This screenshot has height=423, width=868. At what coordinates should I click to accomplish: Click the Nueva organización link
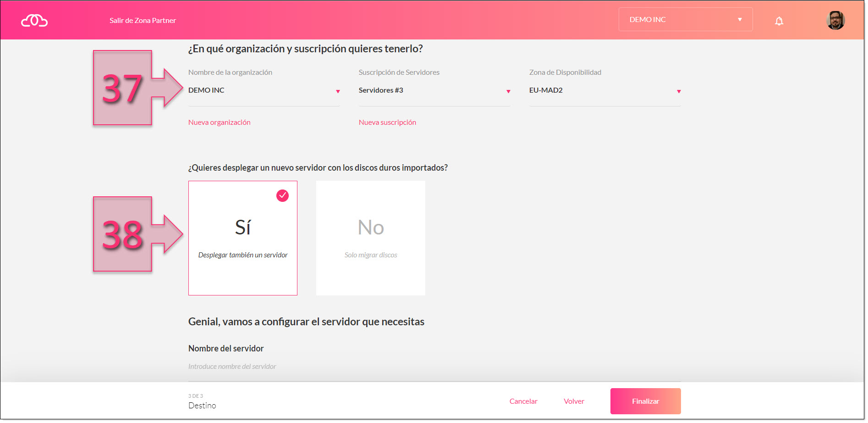point(219,122)
